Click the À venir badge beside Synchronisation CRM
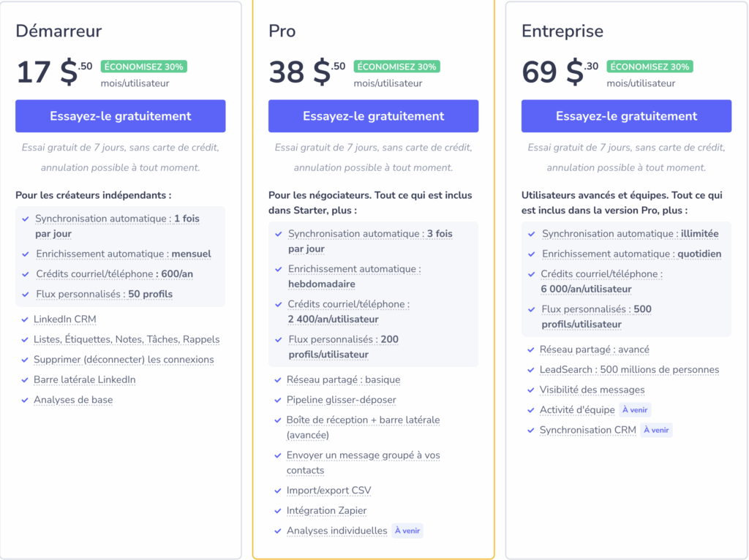The height and width of the screenshot is (560, 749). click(x=656, y=430)
